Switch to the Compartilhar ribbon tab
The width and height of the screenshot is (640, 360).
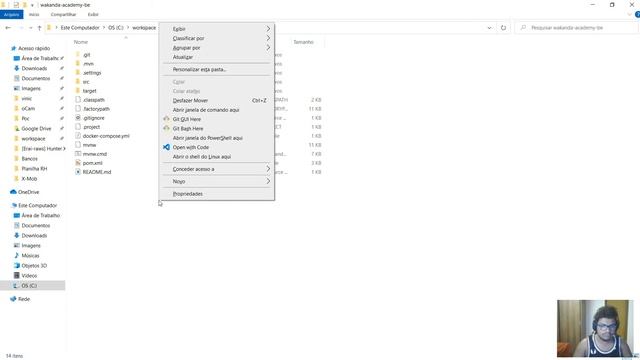(x=63, y=14)
